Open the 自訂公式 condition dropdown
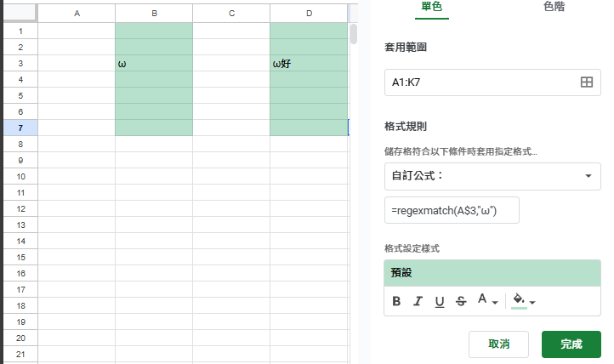The width and height of the screenshot is (614, 364). click(x=492, y=176)
